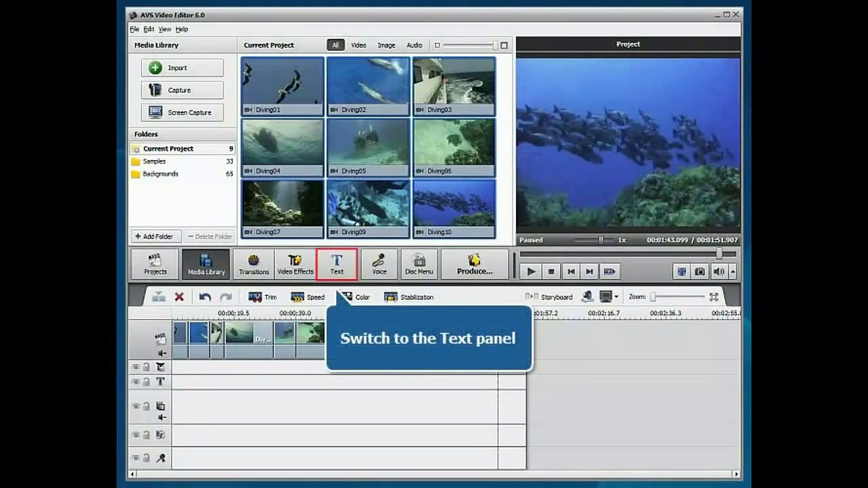Image resolution: width=868 pixels, height=488 pixels.
Task: Stop the preview playback
Action: click(x=551, y=272)
